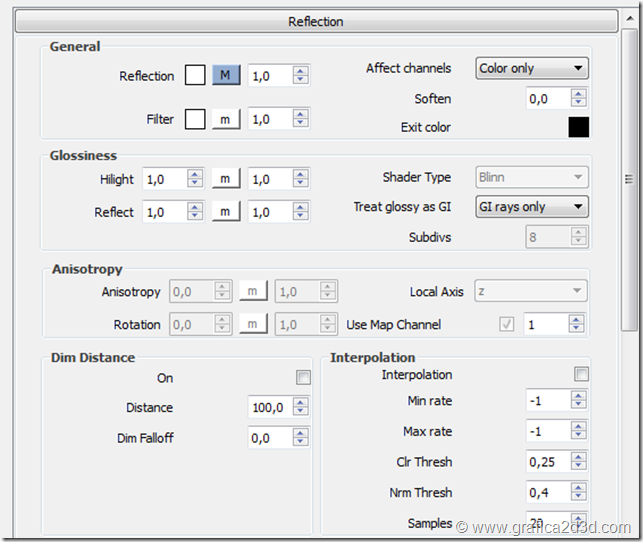Toggle the Interpolation checkbox
Screen dimensions: 643x542
581,374
